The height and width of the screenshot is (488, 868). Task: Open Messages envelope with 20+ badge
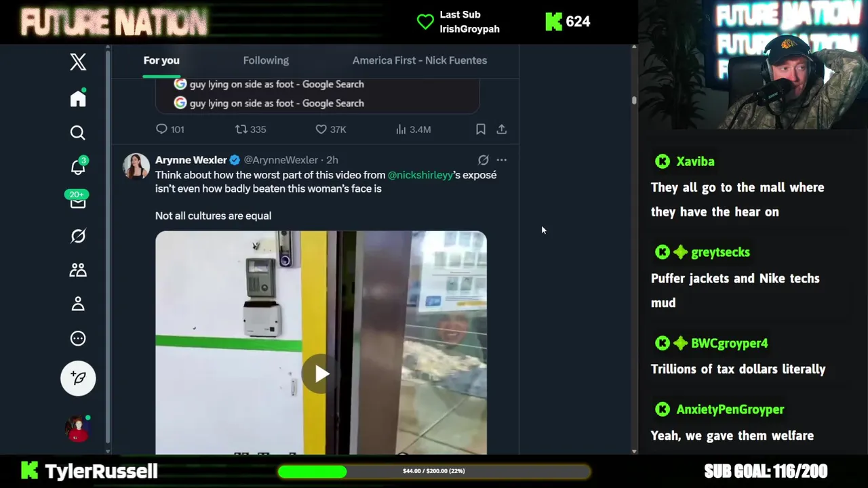click(78, 201)
